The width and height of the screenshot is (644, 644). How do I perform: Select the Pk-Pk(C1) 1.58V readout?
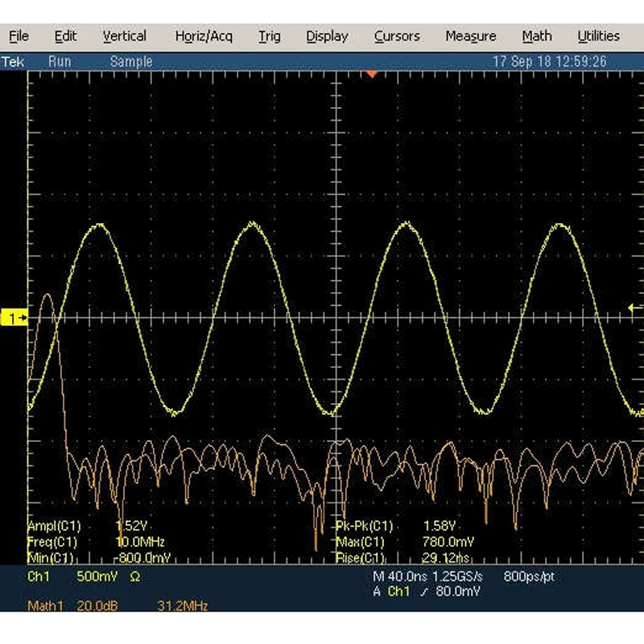pyautogui.click(x=396, y=526)
